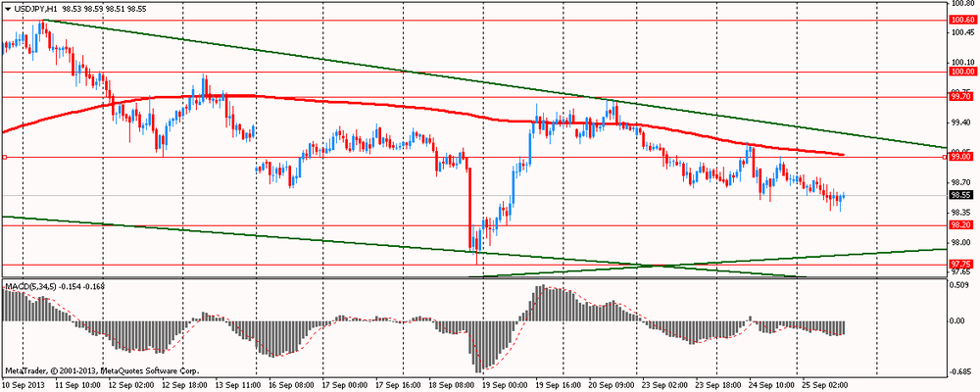Viewport: 980px width, 392px height.
Task: Click the 99.40 price scale value
Action: 960,122
